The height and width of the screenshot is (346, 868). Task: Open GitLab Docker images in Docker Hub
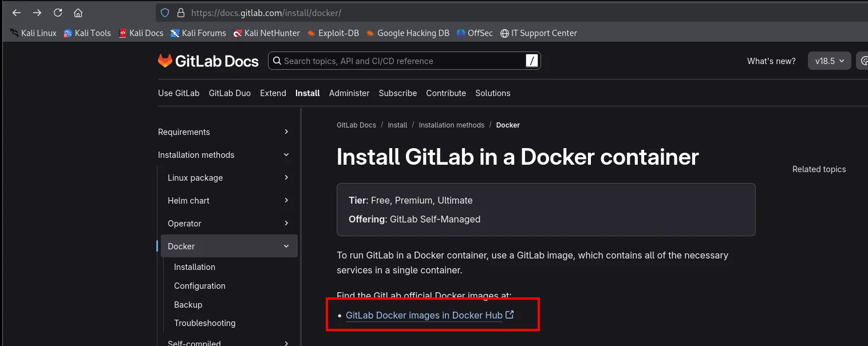coord(424,315)
